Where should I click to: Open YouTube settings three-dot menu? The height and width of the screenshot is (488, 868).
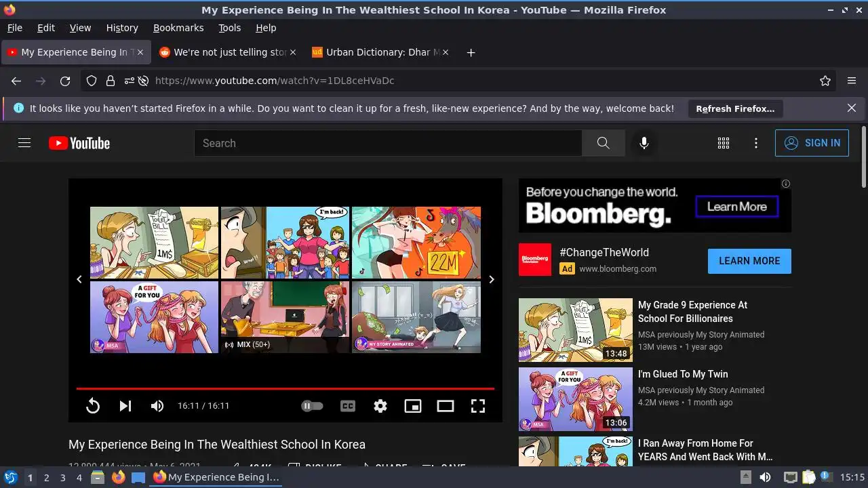click(756, 143)
